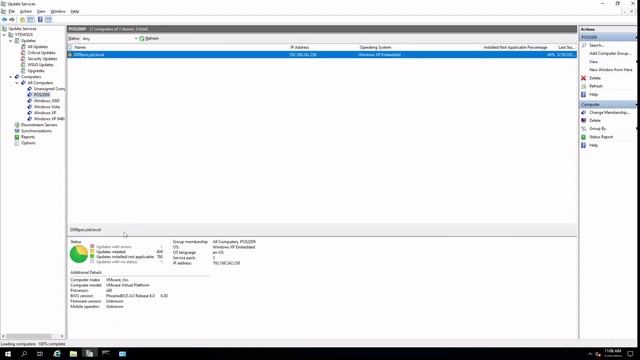This screenshot has height=360, width=640.
Task: Sort by the IP Address column header
Action: click(x=300, y=47)
